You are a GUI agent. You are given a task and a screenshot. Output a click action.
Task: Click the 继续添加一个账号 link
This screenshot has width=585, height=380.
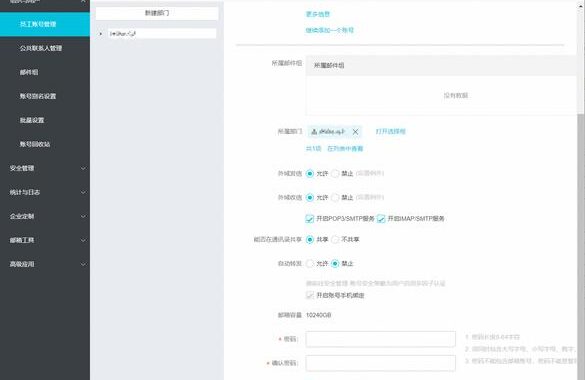330,30
